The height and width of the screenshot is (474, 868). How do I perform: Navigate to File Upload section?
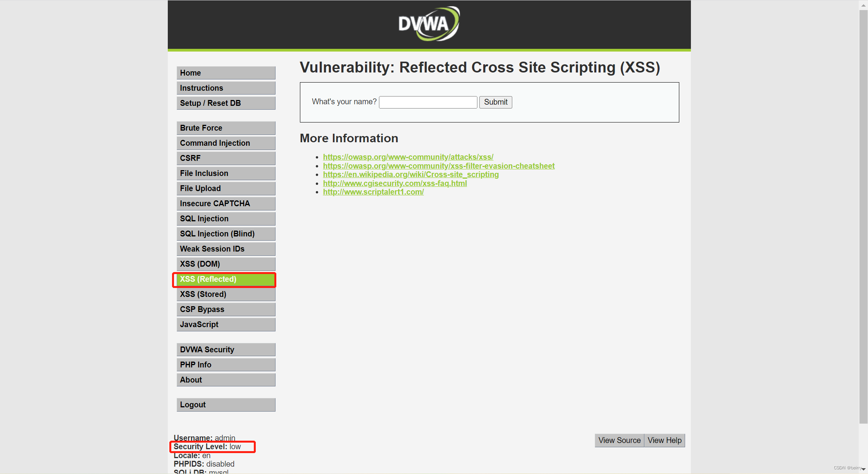point(226,188)
